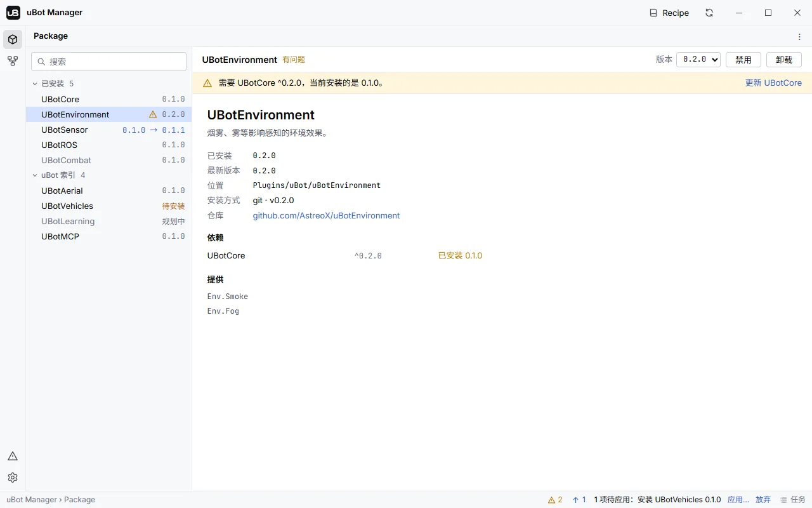Click the Plugins/uBot/uBotEnvironment location path

pos(317,185)
